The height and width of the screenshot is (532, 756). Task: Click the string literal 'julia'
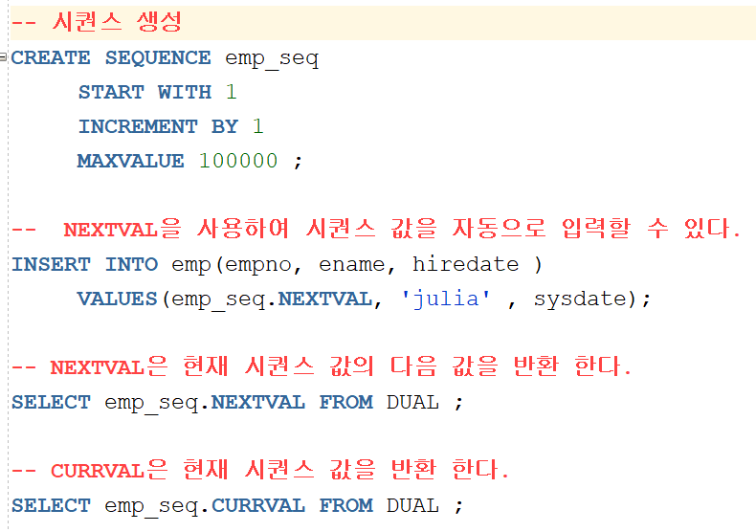(446, 299)
